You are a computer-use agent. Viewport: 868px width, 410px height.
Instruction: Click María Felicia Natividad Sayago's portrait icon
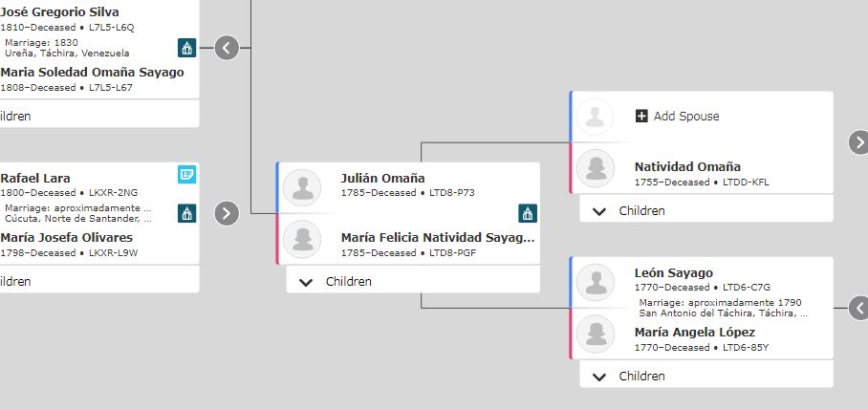(302, 239)
